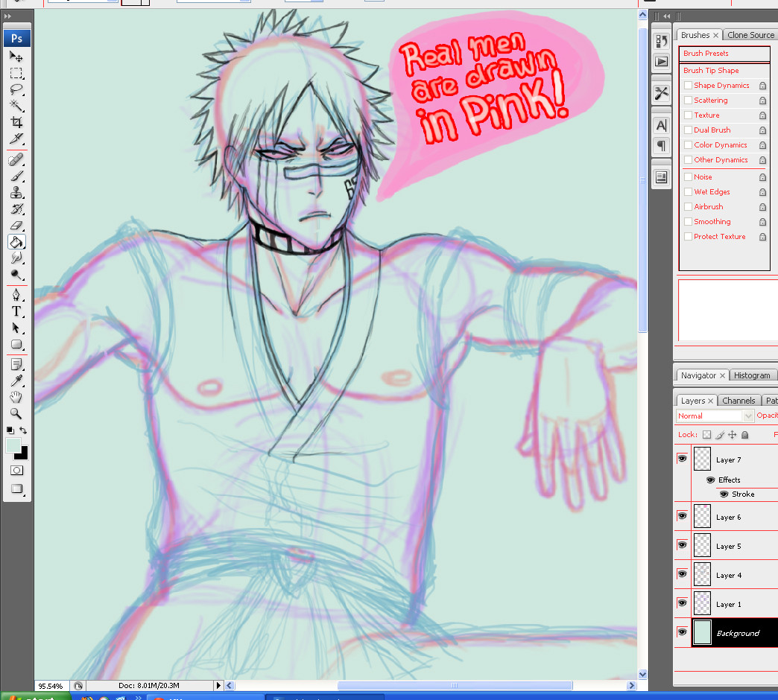The height and width of the screenshot is (700, 778).
Task: Select the Path Selection tool
Action: pos(16,328)
